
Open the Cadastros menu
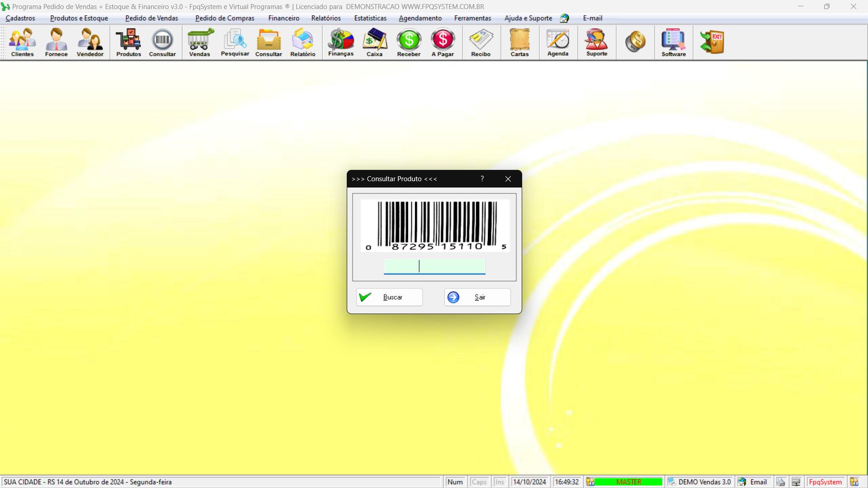coord(20,18)
